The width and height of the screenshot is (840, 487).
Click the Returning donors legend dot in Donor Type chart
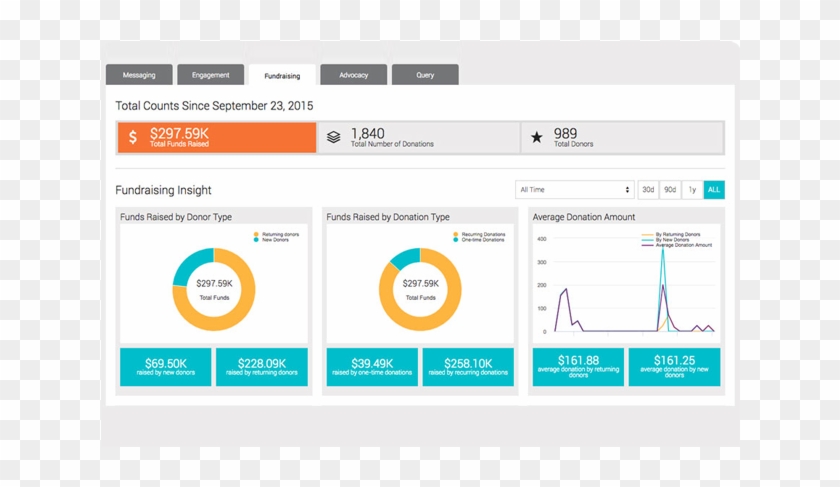tap(256, 234)
